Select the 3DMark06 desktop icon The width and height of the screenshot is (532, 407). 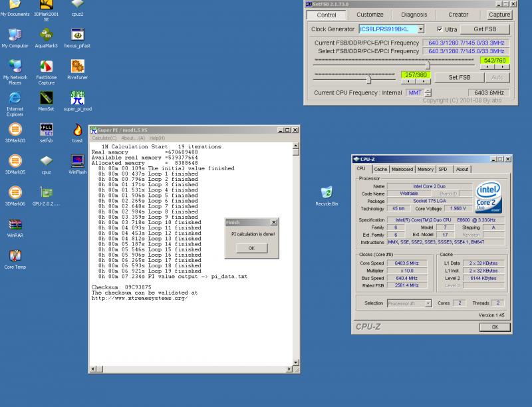point(15,196)
